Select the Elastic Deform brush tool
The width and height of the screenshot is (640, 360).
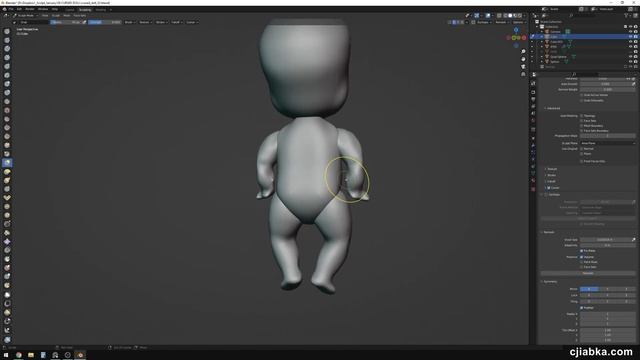pos(7,171)
